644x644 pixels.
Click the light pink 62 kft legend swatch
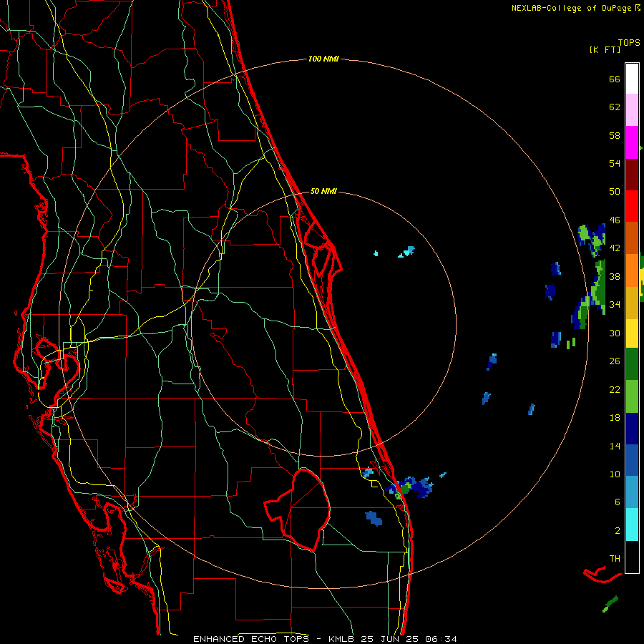(x=632, y=109)
